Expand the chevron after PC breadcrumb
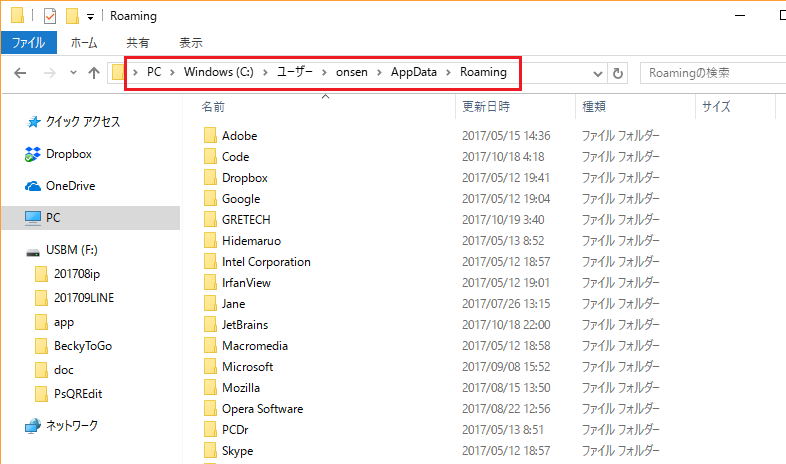 pyautogui.click(x=172, y=73)
